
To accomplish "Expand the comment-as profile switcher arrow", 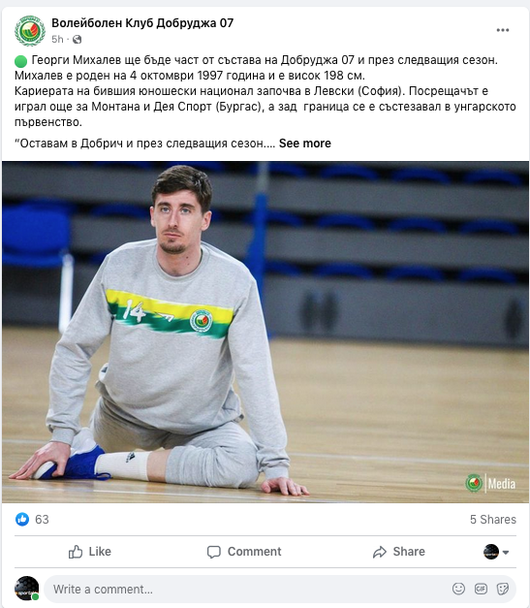I will [506, 552].
